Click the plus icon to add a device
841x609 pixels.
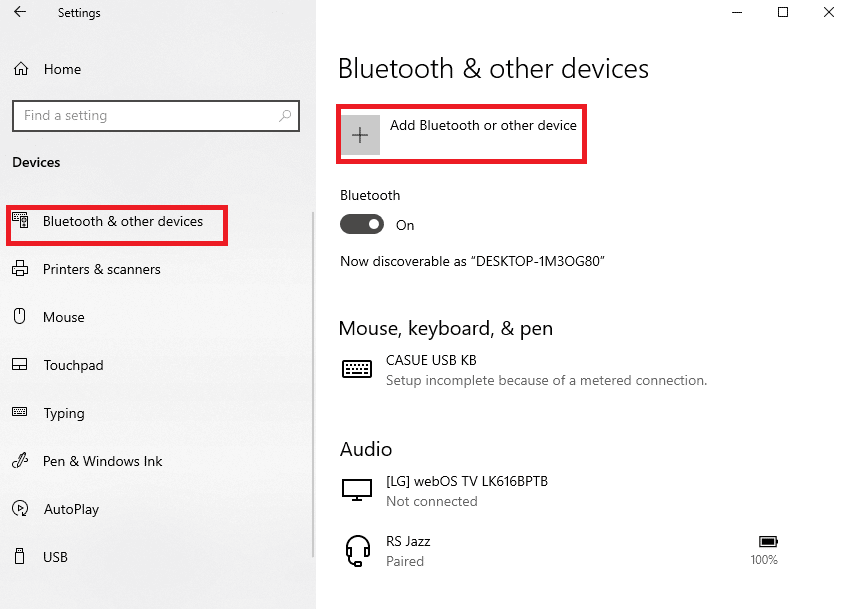coord(360,133)
